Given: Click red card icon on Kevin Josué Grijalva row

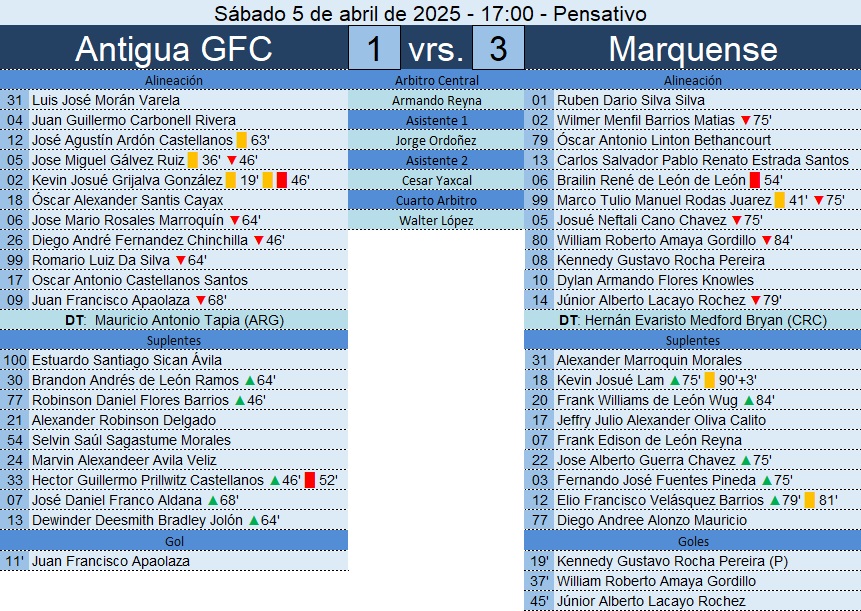Looking at the screenshot, I should [x=282, y=180].
